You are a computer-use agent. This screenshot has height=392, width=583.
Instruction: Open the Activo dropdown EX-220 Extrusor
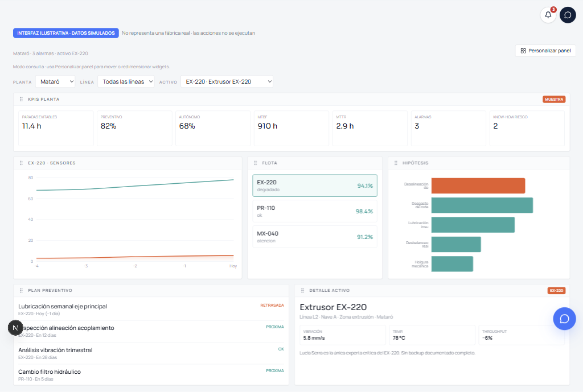227,82
